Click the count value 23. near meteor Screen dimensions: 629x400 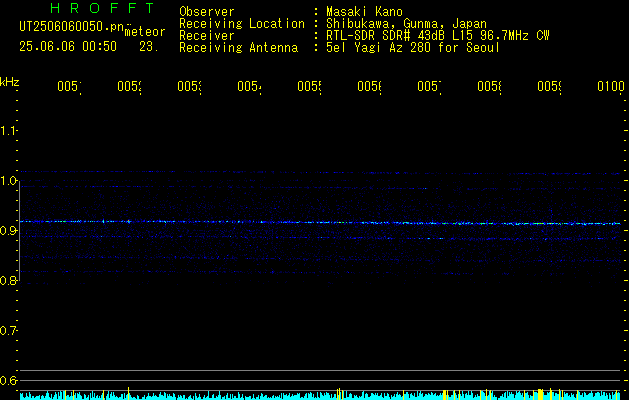click(149, 47)
